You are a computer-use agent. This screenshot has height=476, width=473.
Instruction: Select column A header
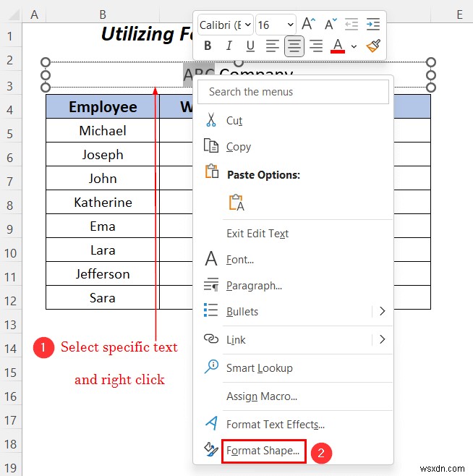point(34,14)
